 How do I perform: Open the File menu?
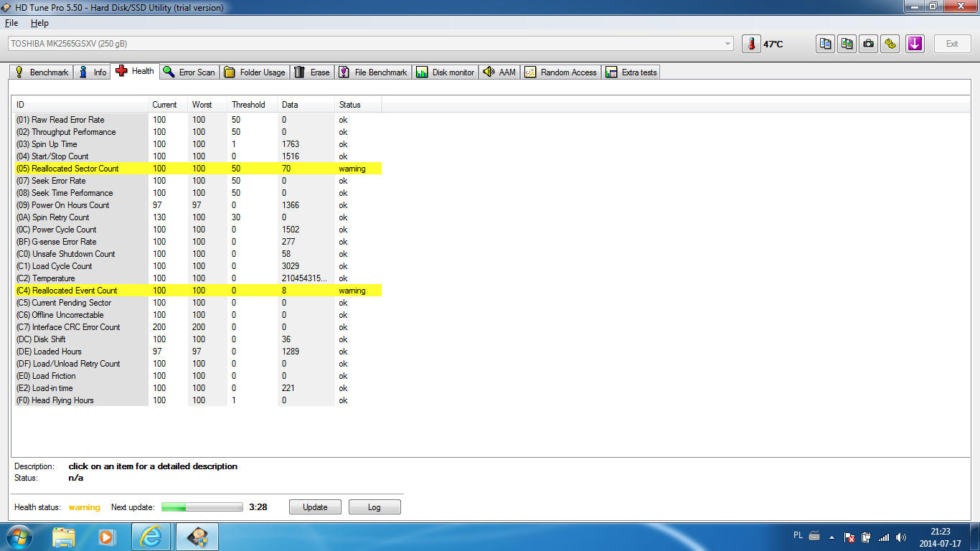point(11,23)
